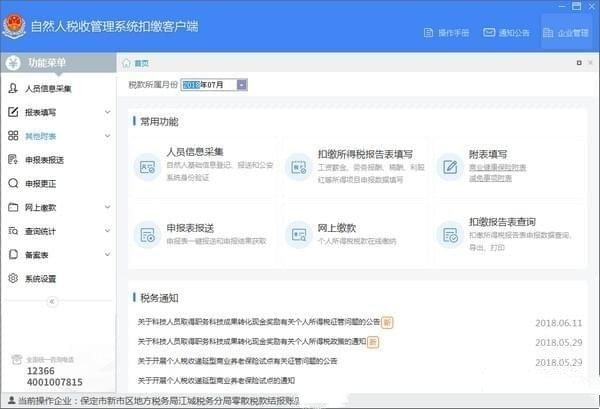Image resolution: width=600 pixels, height=409 pixels.
Task: Click the 查询统计 sidebar search-list icon
Action: (x=13, y=231)
